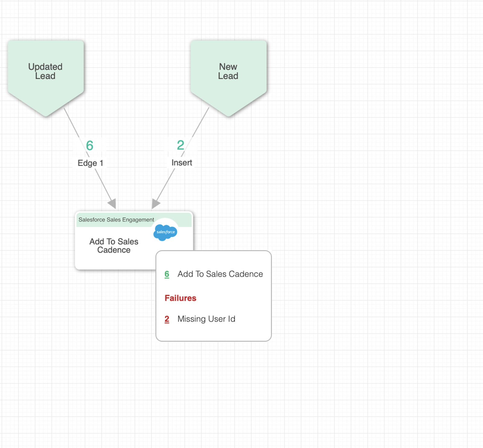Viewport: 483px width, 448px height.
Task: Click the arrowhead of the Insert connector
Action: pos(155,203)
